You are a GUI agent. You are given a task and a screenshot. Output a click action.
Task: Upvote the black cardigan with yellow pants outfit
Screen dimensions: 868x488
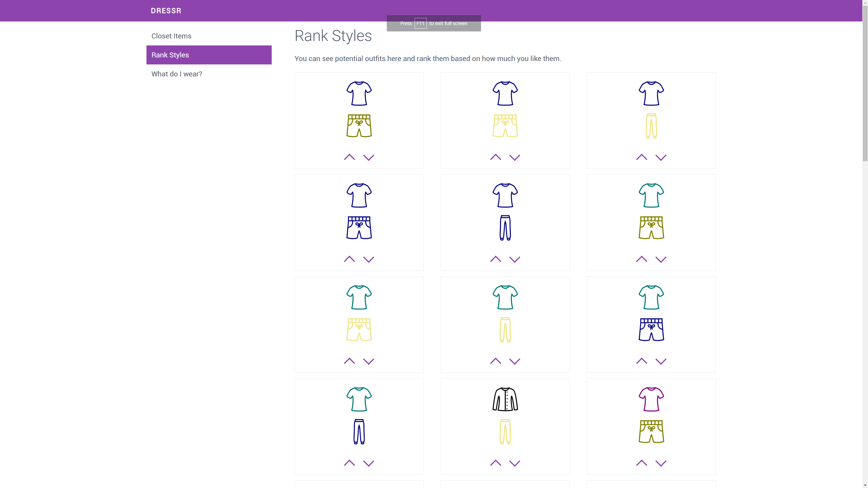[x=495, y=463]
